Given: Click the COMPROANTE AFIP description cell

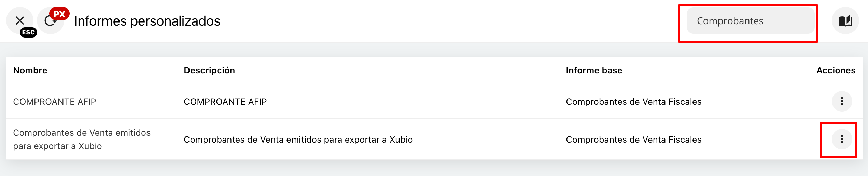Looking at the screenshot, I should click(225, 102).
